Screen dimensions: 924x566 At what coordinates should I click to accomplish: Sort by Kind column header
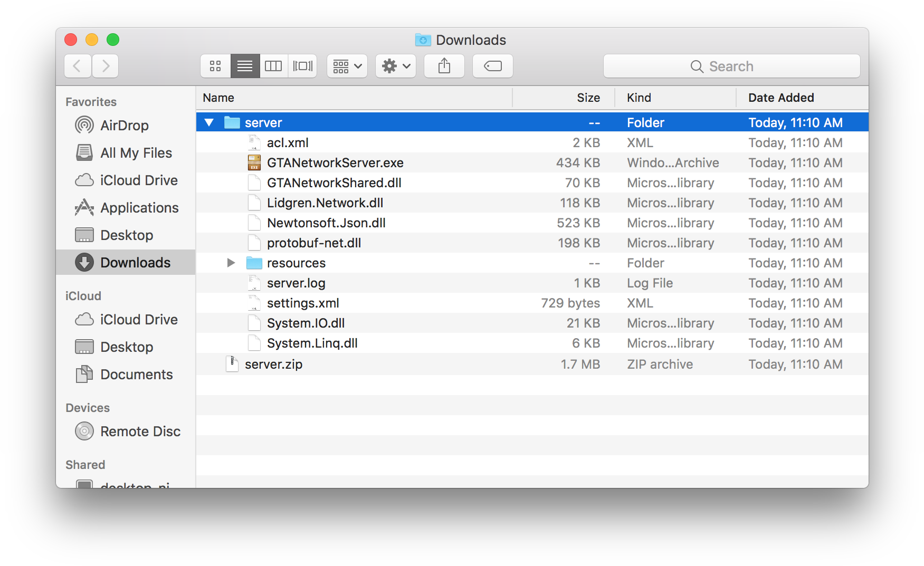(x=675, y=98)
